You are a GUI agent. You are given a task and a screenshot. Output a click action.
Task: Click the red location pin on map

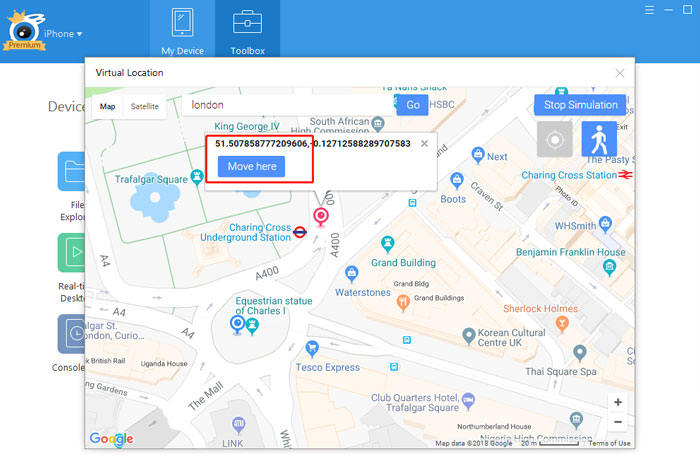click(321, 216)
